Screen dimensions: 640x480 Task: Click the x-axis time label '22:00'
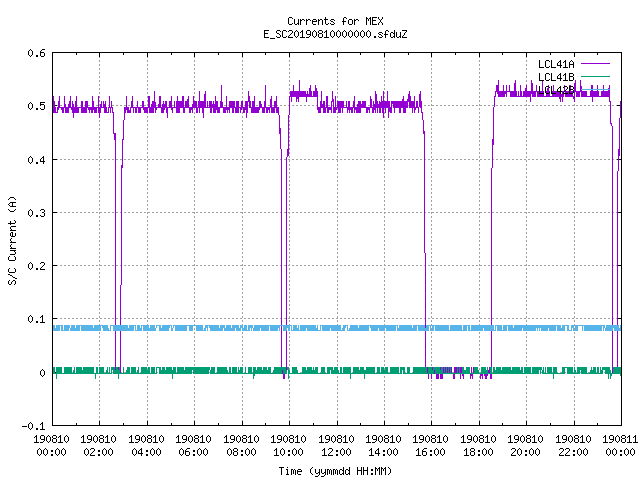pyautogui.click(x=573, y=452)
